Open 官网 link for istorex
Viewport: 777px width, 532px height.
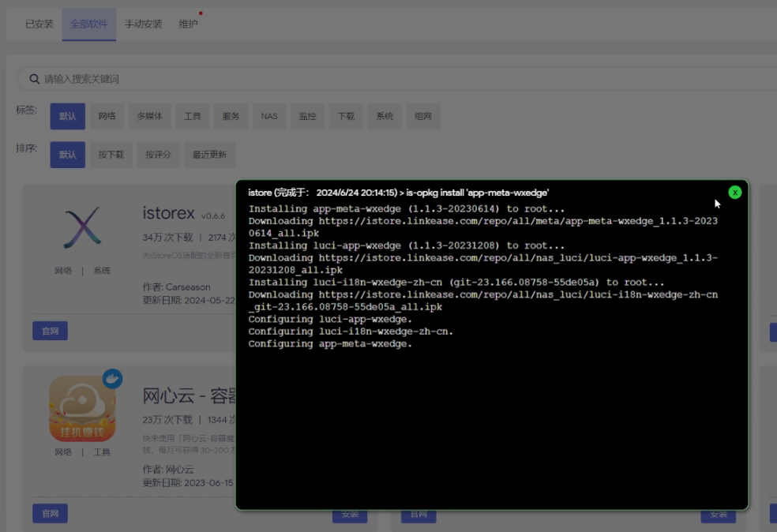pos(50,331)
